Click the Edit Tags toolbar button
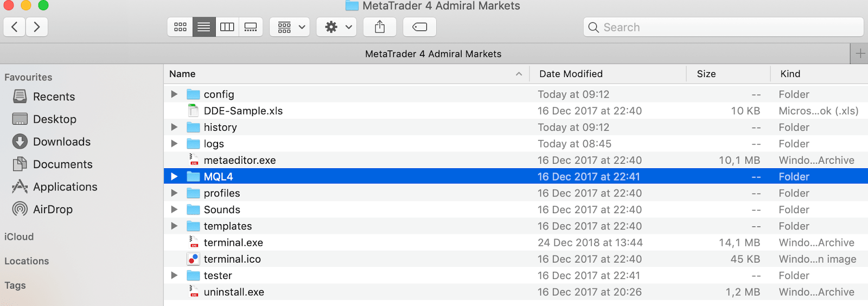The width and height of the screenshot is (868, 306). point(419,27)
